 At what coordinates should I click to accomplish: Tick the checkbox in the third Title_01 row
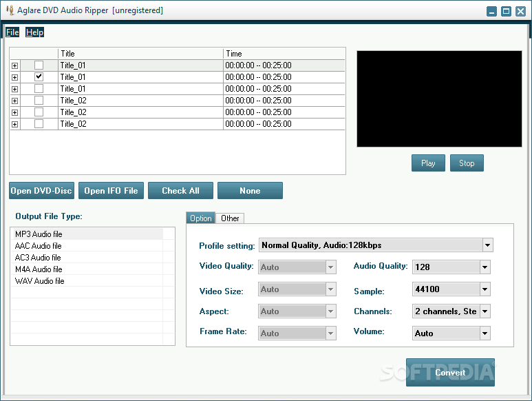pyautogui.click(x=39, y=89)
